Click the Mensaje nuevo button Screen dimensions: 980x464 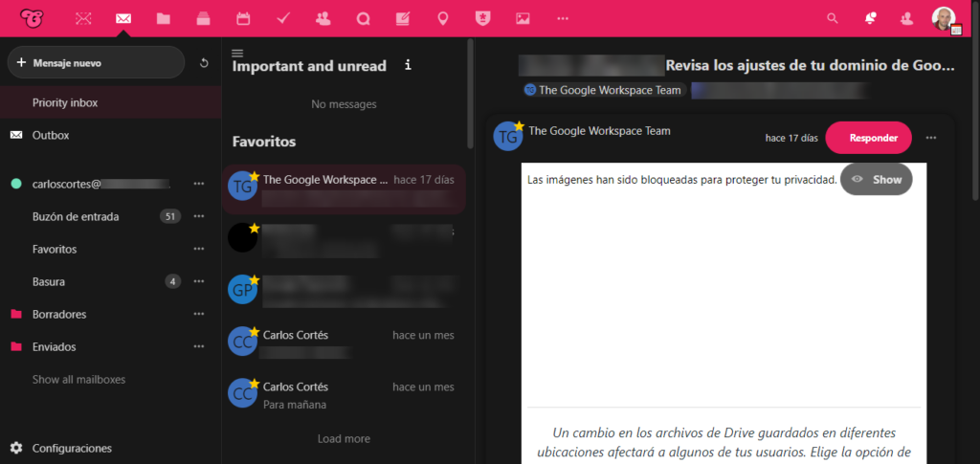pyautogui.click(x=97, y=62)
